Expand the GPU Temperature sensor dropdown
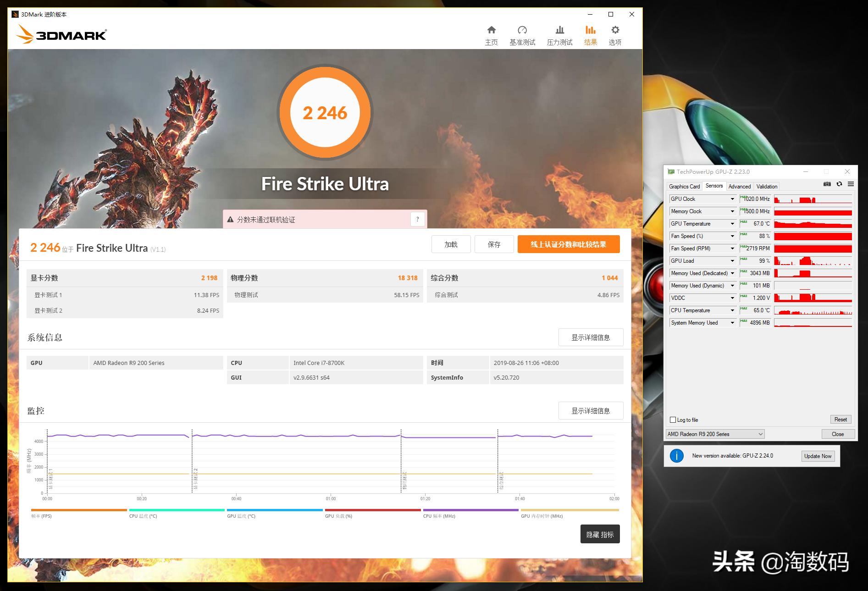Image resolution: width=868 pixels, height=591 pixels. (x=732, y=224)
